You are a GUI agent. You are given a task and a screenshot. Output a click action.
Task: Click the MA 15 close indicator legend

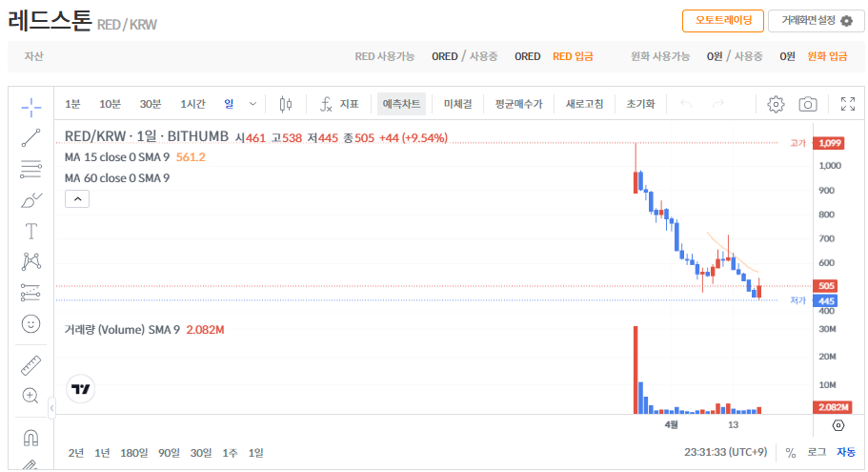(x=117, y=157)
